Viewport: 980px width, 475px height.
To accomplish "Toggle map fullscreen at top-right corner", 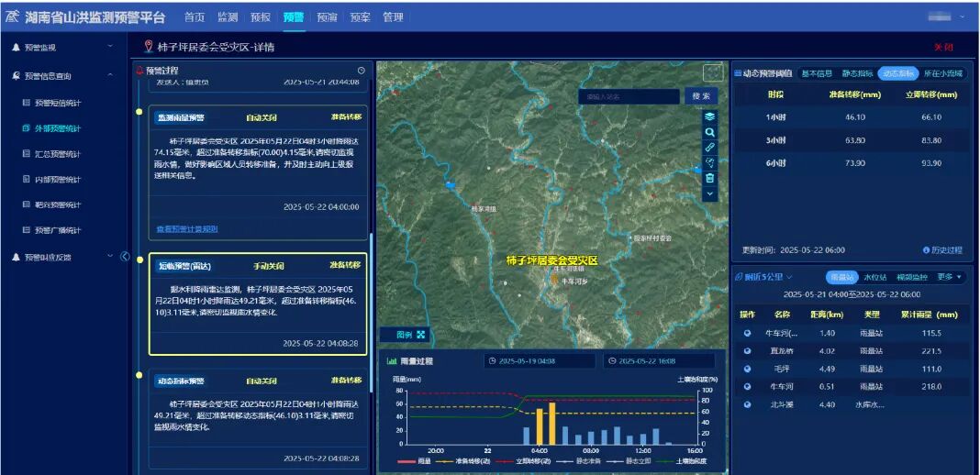I will pyautogui.click(x=713, y=73).
